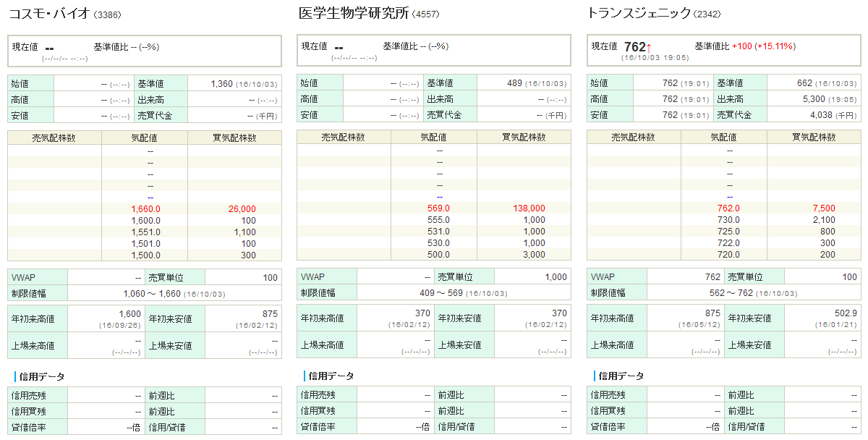Select bid price 720.0 in トランスジェニック board

click(x=728, y=255)
